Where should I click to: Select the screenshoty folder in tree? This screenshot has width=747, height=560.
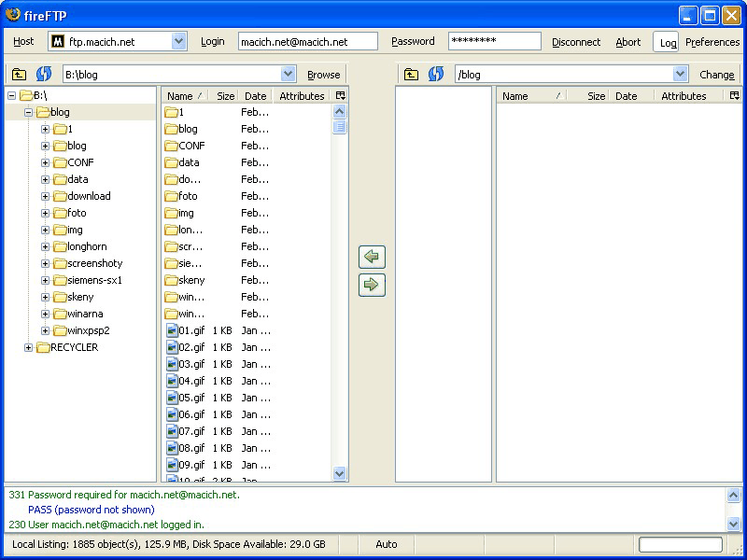click(x=95, y=263)
